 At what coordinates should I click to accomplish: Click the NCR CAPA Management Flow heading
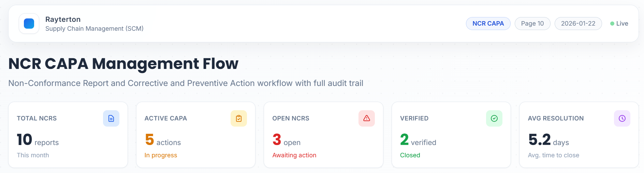123,64
